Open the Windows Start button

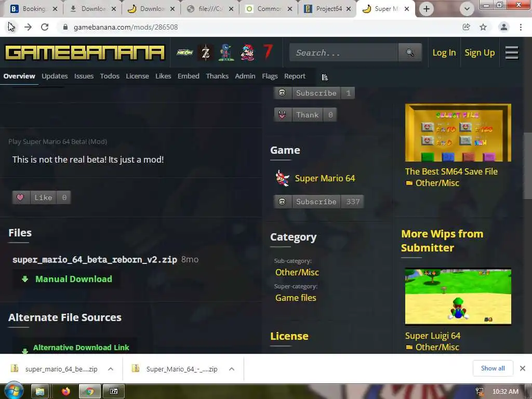point(14,391)
